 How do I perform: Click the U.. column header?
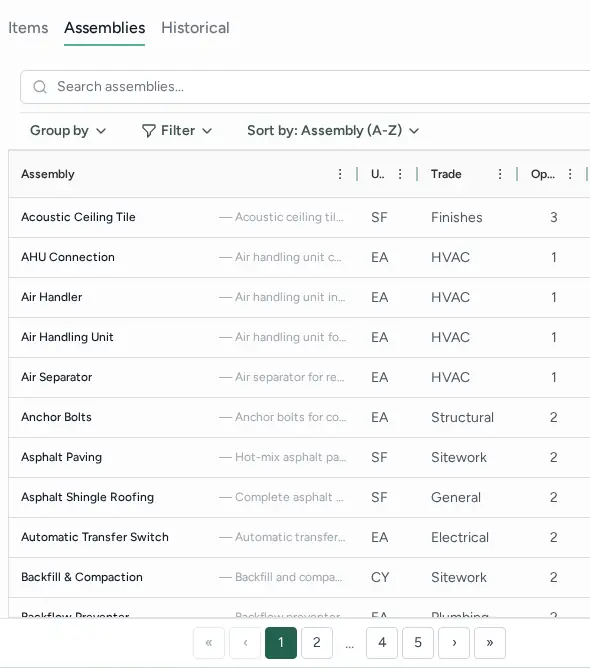(377, 174)
